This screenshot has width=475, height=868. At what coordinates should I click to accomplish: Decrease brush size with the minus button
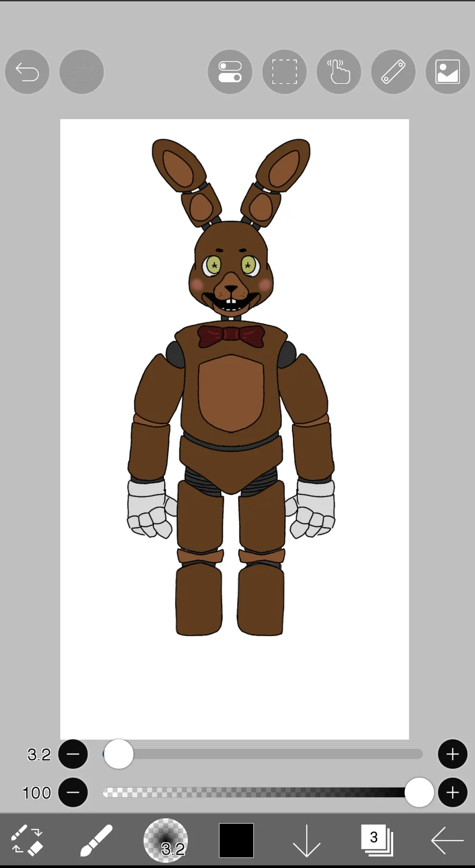[x=73, y=754]
